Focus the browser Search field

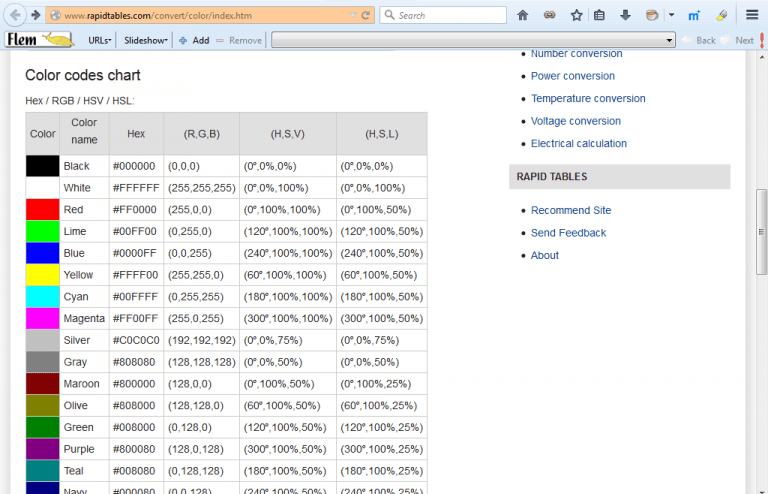tap(450, 15)
